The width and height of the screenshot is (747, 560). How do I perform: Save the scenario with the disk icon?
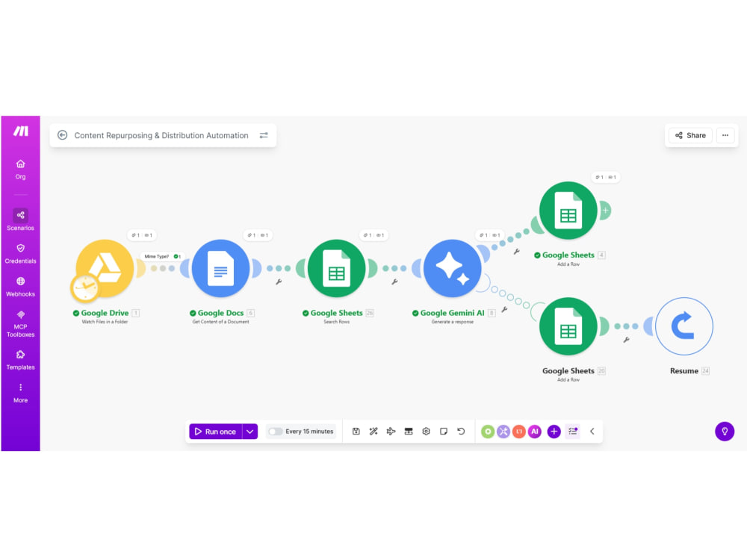click(356, 432)
